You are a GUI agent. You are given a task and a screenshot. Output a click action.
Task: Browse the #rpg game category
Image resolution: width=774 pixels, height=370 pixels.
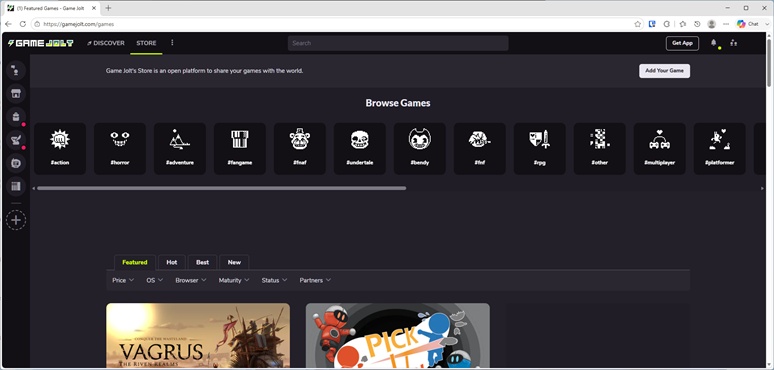click(x=540, y=148)
